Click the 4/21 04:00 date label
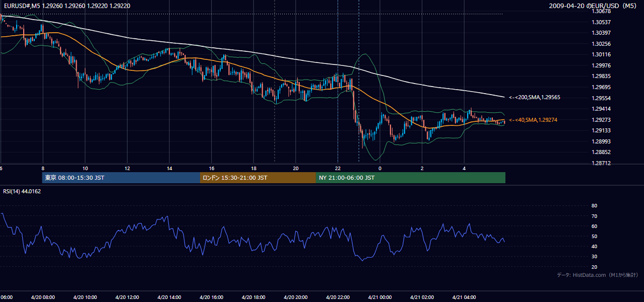Image resolution: width=644 pixels, height=302 pixels. 464,297
